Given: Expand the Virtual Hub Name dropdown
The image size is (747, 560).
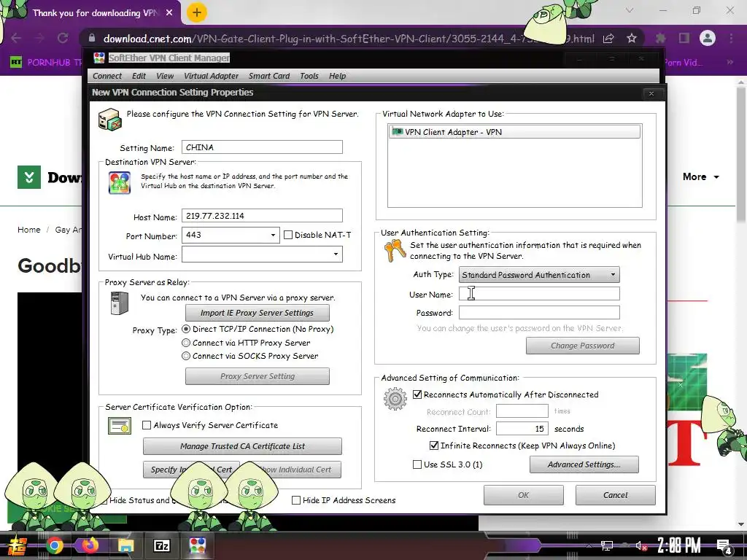Looking at the screenshot, I should point(336,254).
